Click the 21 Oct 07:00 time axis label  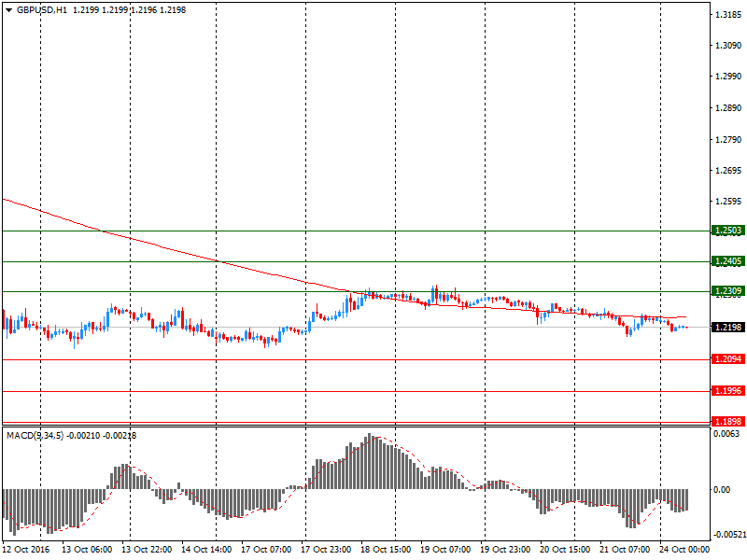[625, 550]
